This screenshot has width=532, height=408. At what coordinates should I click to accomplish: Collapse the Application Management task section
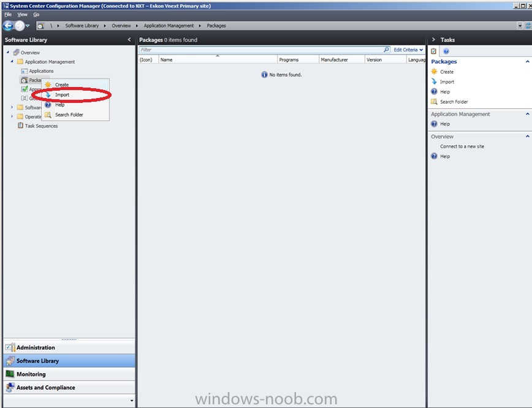[527, 114]
